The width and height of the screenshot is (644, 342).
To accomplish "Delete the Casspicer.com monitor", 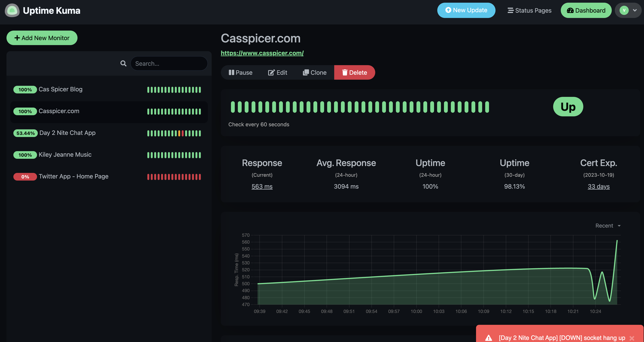I will (x=354, y=73).
